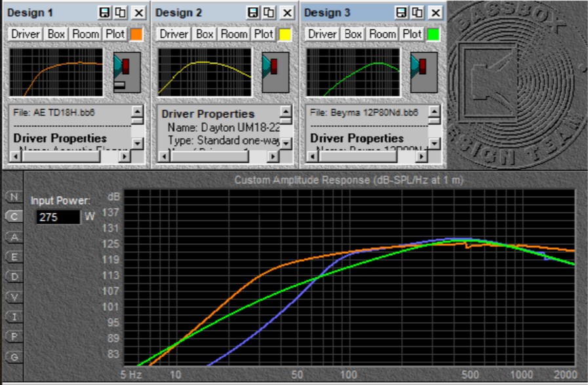Click the 'Name: Dayton UM18-22' text
588x385 pixels.
click(224, 128)
